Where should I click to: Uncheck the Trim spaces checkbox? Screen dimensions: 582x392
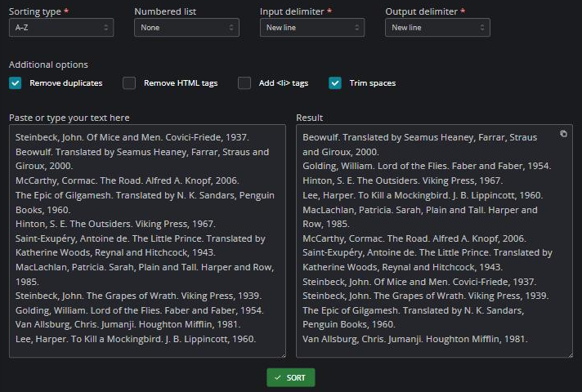pyautogui.click(x=335, y=83)
